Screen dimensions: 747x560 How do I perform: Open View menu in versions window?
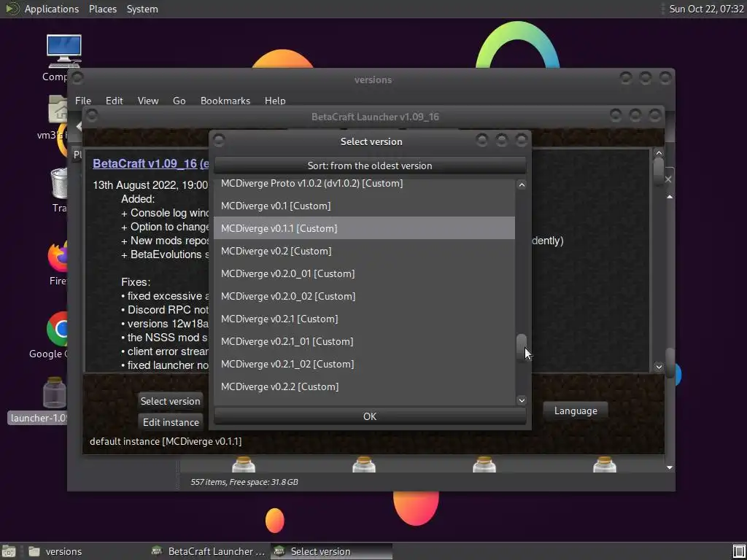point(147,101)
